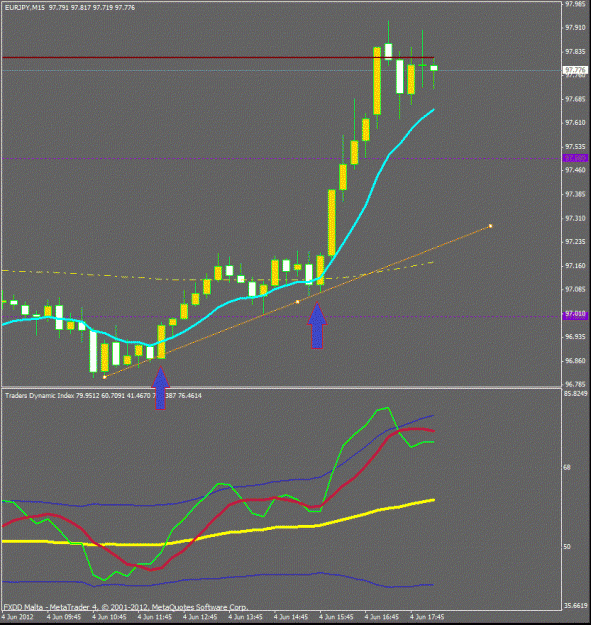Select the trendline's starting anchor point
The image size is (591, 625).
(104, 377)
